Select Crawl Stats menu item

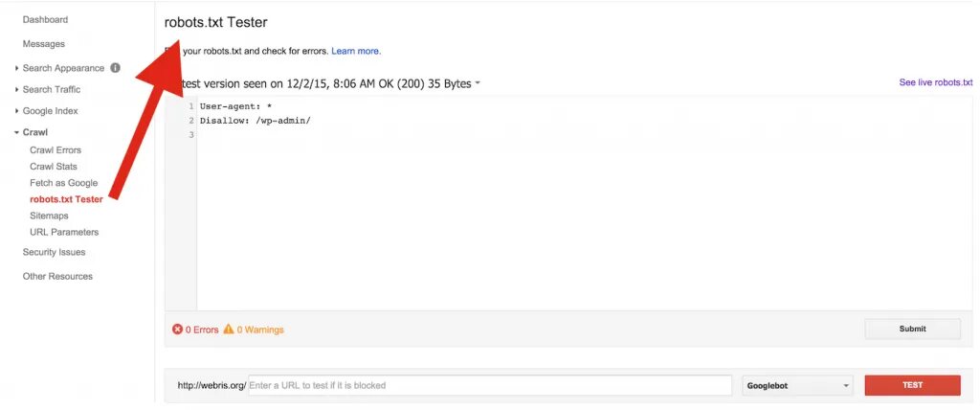pyautogui.click(x=54, y=167)
